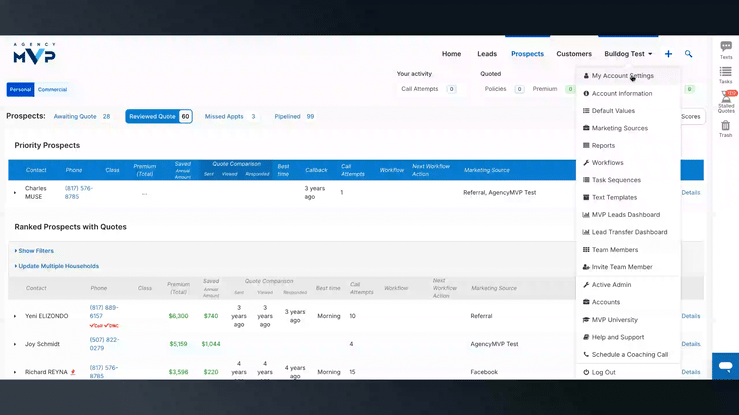Click Log Out in the menu

pyautogui.click(x=603, y=372)
